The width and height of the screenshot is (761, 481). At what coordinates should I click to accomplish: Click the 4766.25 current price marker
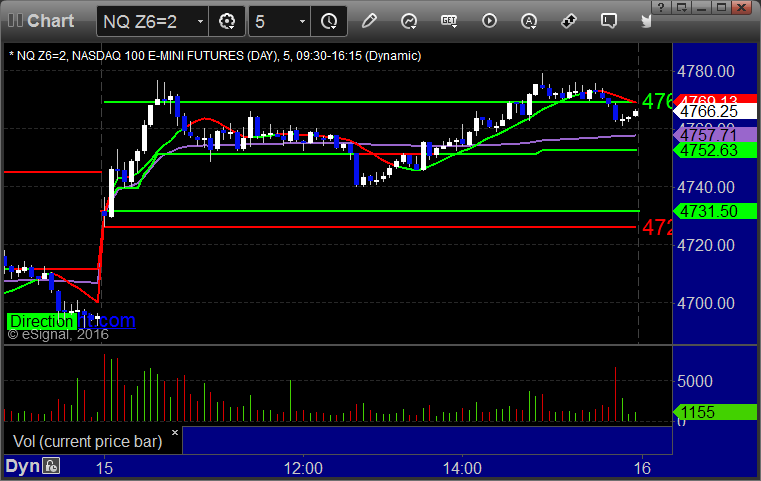tap(715, 112)
